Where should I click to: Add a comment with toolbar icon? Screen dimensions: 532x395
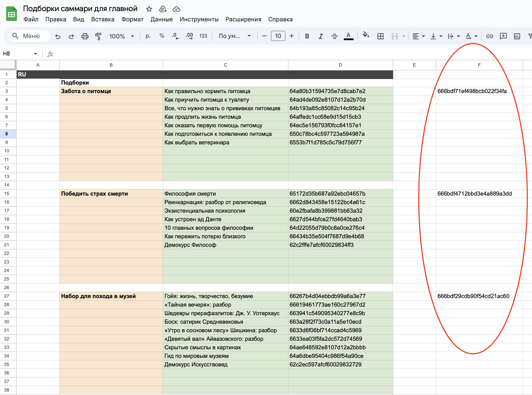tap(503, 36)
